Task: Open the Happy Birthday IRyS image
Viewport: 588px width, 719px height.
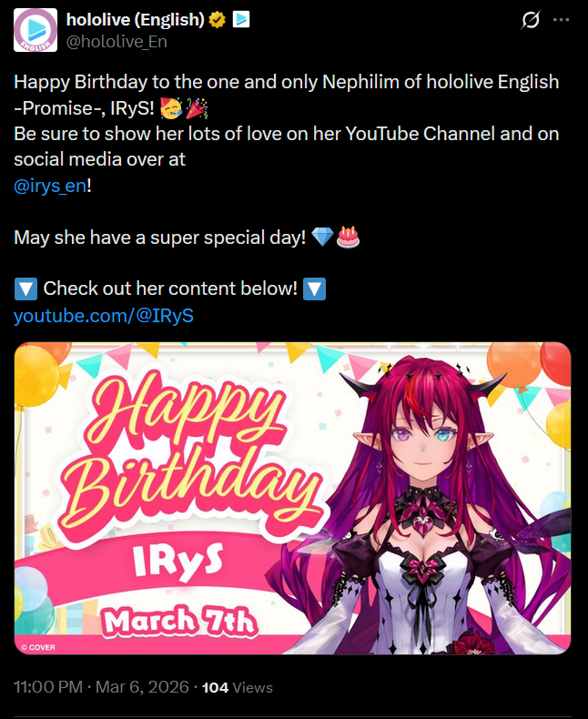Action: (292, 499)
